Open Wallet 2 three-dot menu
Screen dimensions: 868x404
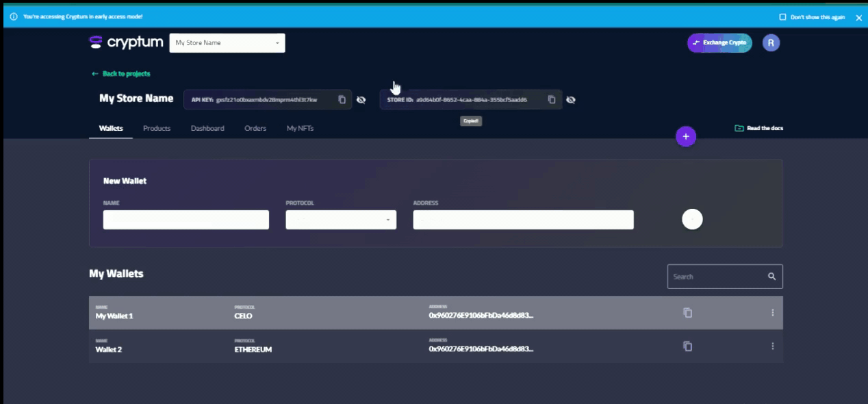(x=773, y=346)
